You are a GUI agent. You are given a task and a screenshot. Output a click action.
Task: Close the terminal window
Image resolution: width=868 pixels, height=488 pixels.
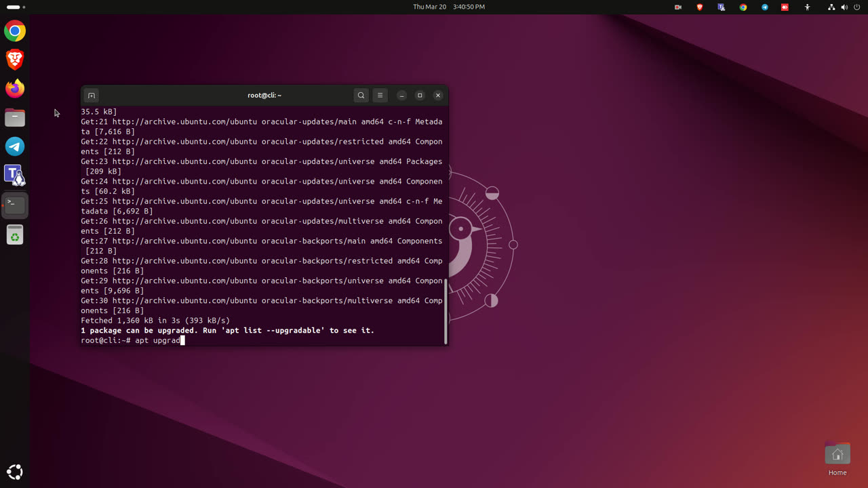pos(438,96)
